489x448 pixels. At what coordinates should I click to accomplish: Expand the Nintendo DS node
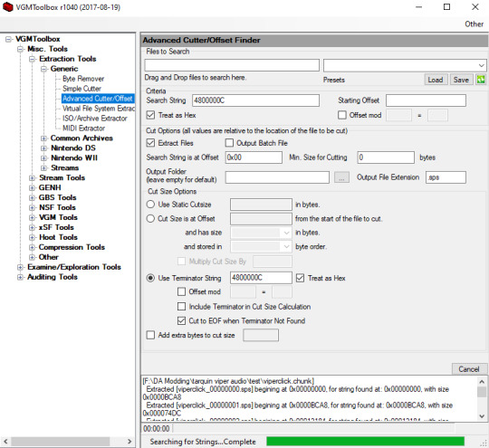pos(43,148)
